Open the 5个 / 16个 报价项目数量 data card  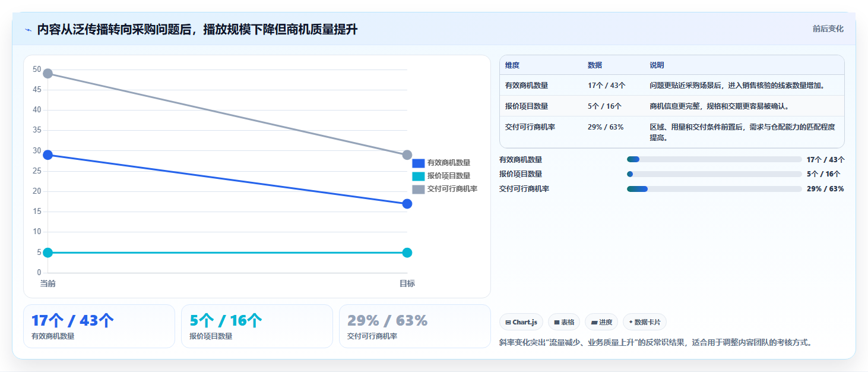tap(257, 326)
